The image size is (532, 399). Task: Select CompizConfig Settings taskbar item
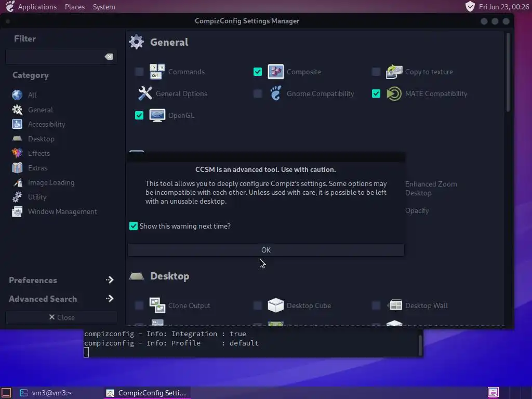[147, 393]
